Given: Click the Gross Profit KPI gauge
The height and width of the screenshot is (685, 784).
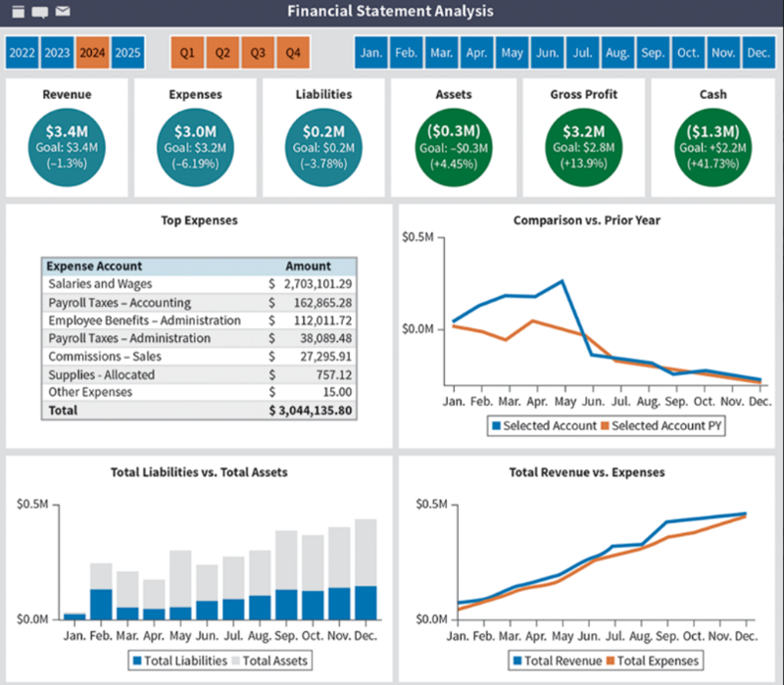Looking at the screenshot, I should pyautogui.click(x=583, y=143).
